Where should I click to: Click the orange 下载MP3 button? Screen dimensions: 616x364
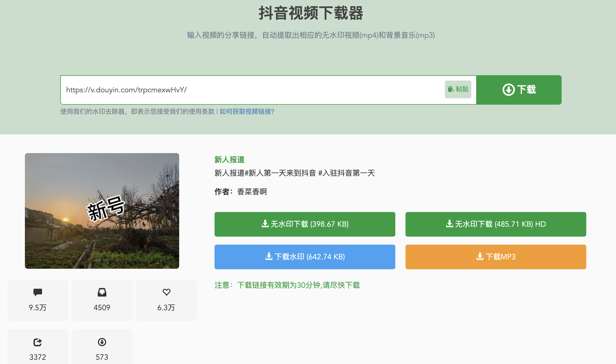click(x=496, y=257)
